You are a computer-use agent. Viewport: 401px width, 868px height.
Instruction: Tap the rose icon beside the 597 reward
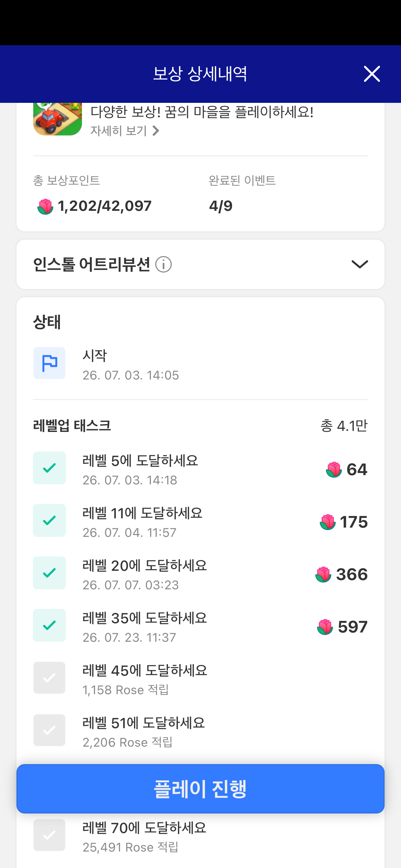[325, 627]
